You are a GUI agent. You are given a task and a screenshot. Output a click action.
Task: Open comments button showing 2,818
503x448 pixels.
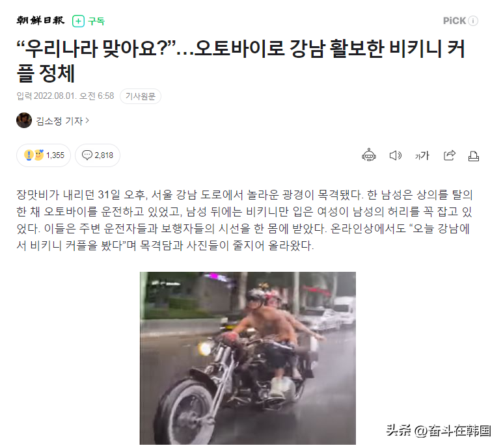point(98,155)
